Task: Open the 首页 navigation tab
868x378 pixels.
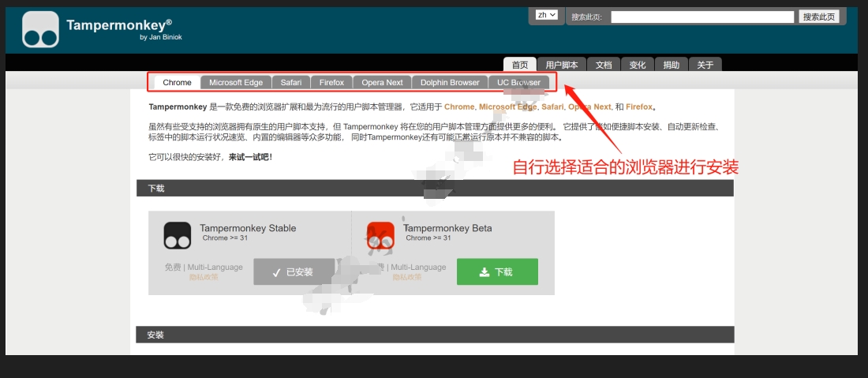Action: click(x=520, y=65)
